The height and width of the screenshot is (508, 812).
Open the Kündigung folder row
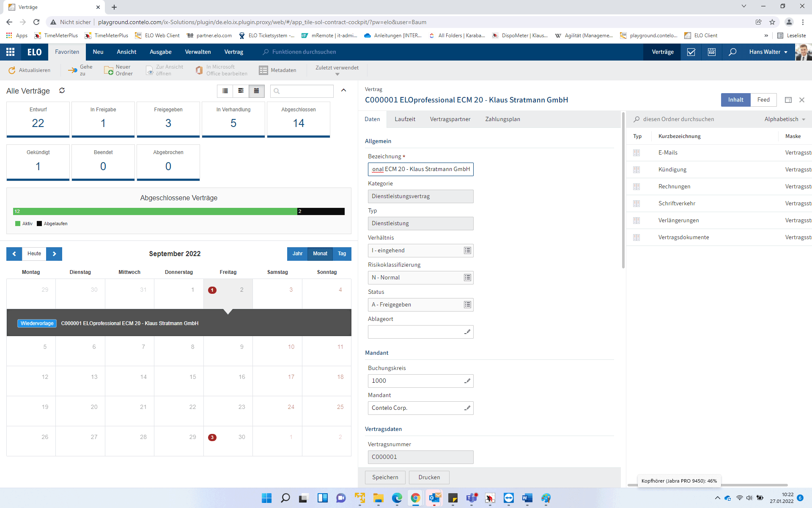pos(719,170)
